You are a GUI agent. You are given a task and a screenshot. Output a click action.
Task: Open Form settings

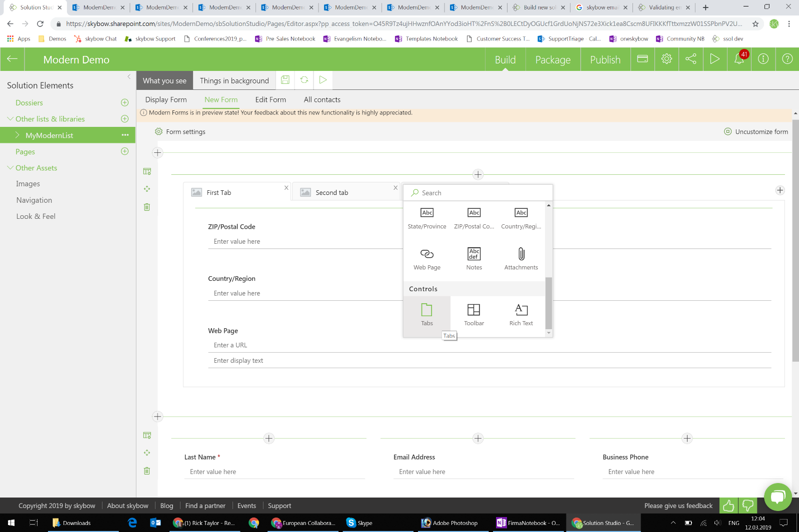coord(180,132)
